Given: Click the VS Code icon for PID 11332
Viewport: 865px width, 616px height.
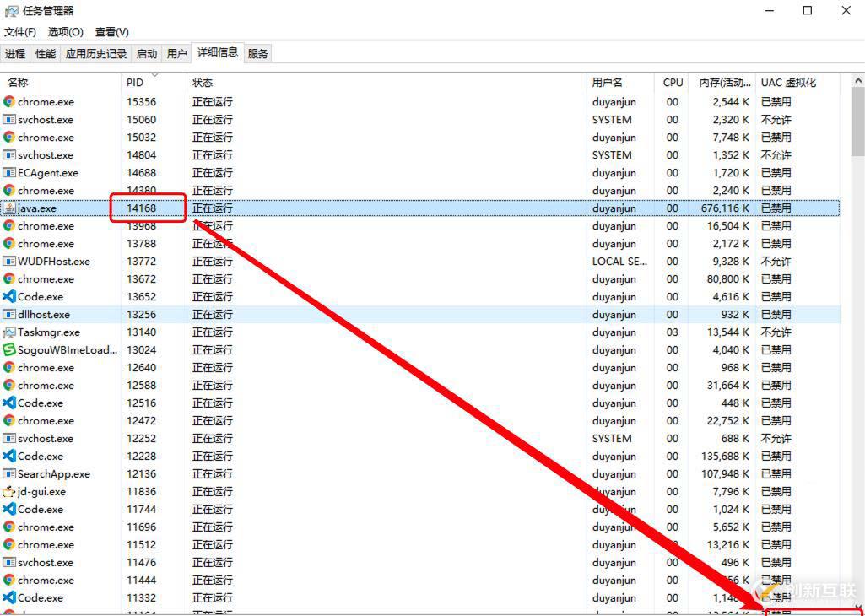Looking at the screenshot, I should tap(8, 597).
